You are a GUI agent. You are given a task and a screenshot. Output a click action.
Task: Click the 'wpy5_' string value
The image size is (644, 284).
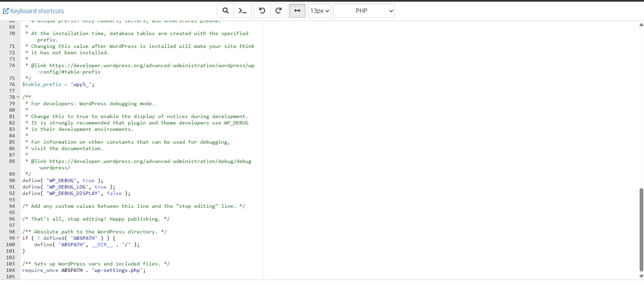(x=81, y=84)
